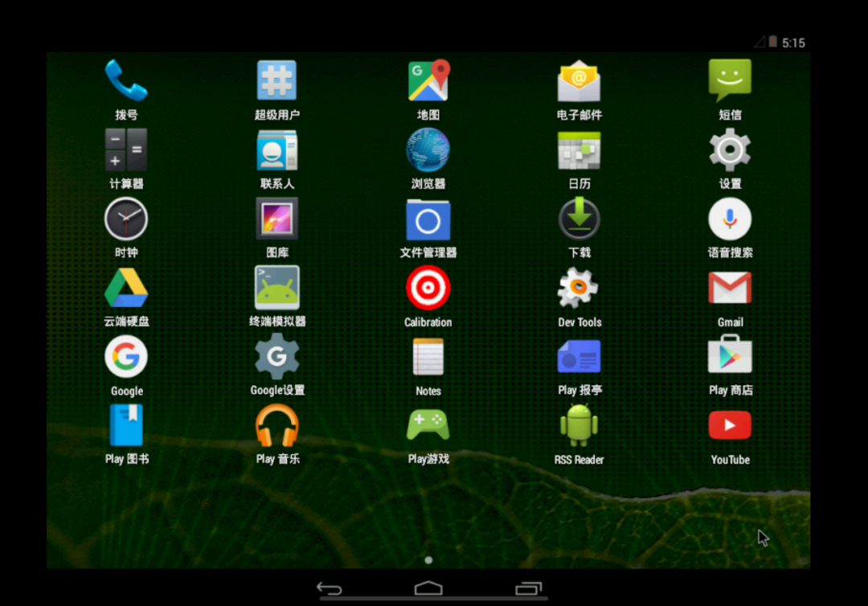
Task: Open the Recent apps navigation button
Action: point(529,588)
